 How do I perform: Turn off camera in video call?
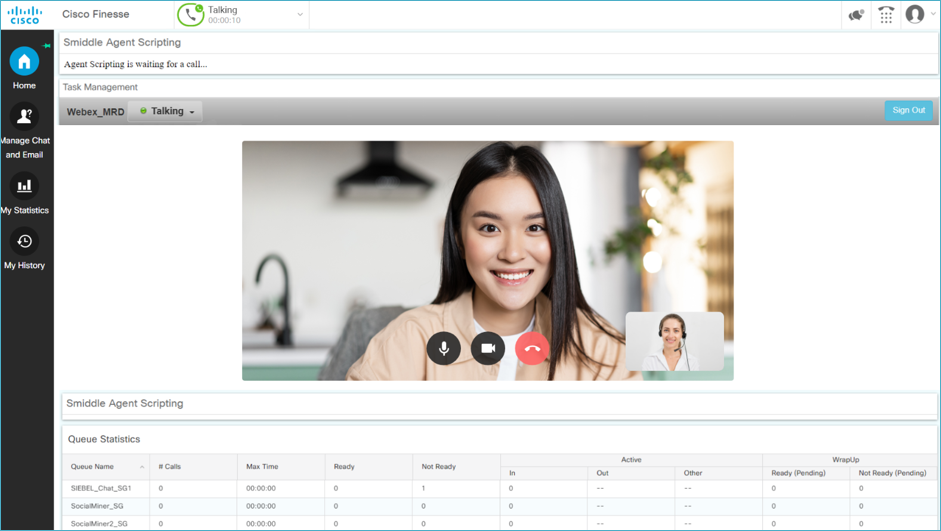pyautogui.click(x=488, y=348)
